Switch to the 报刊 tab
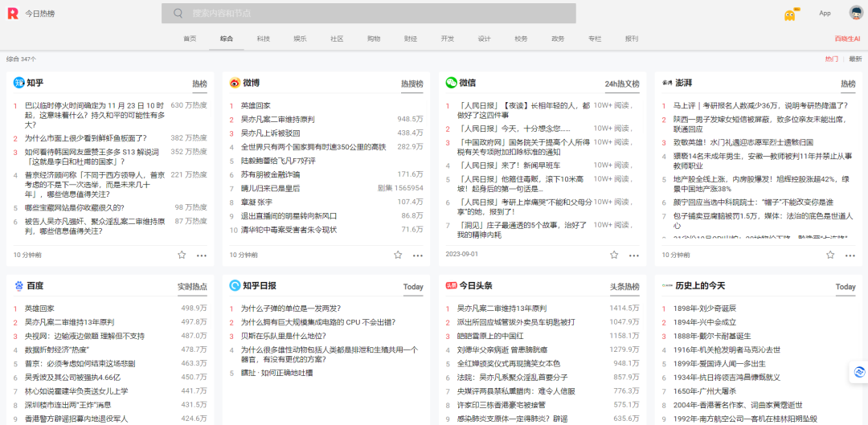The height and width of the screenshot is (425, 868). pos(632,39)
